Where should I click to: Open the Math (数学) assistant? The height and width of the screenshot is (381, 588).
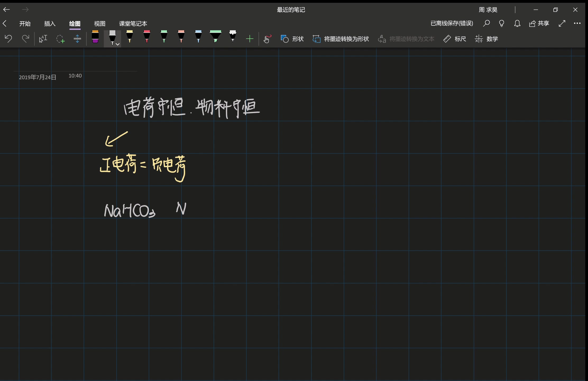tap(486, 39)
